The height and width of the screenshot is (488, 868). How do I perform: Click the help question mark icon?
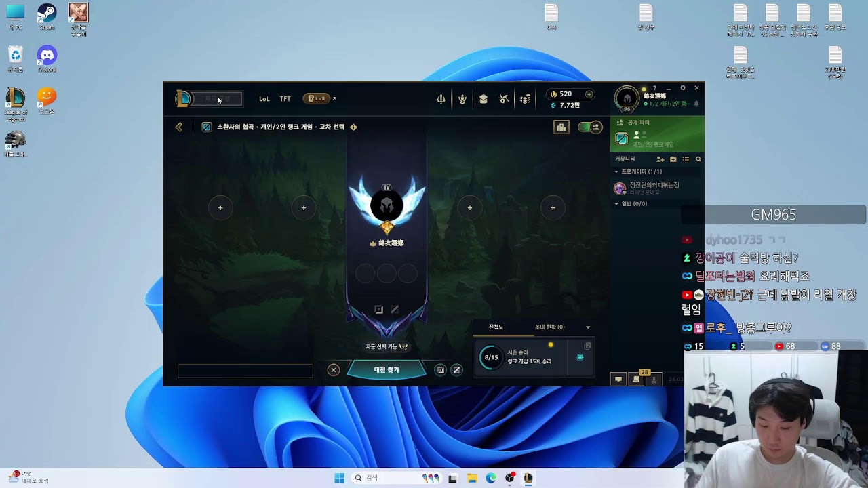click(654, 88)
